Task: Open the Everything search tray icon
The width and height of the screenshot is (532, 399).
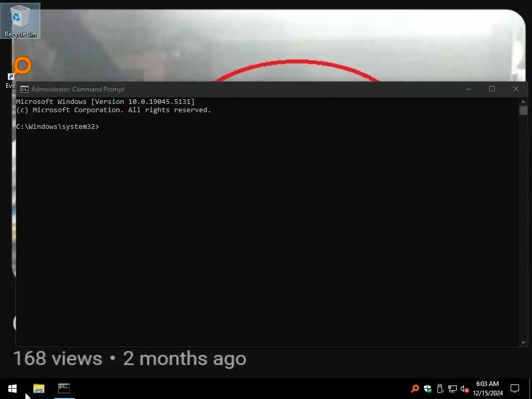Action: click(415, 389)
